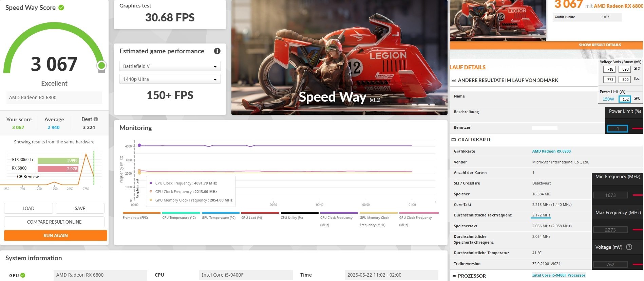Image resolution: width=644 pixels, height=281 pixels.
Task: Click the Speicher value 16.384 MB
Action: coord(541,194)
